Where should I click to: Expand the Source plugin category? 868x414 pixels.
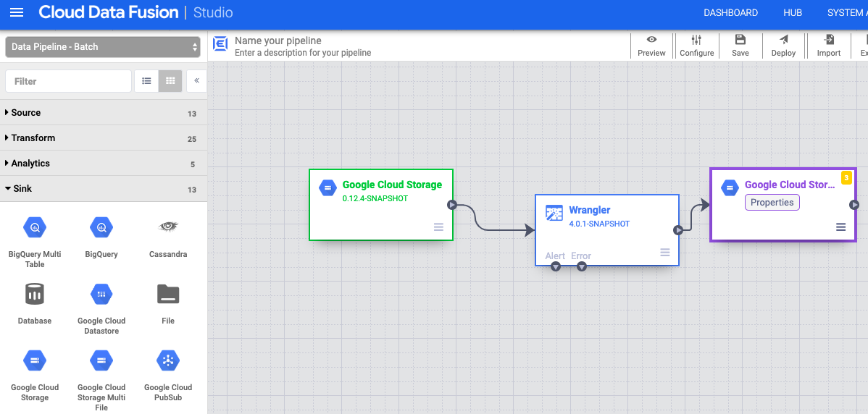coord(26,113)
